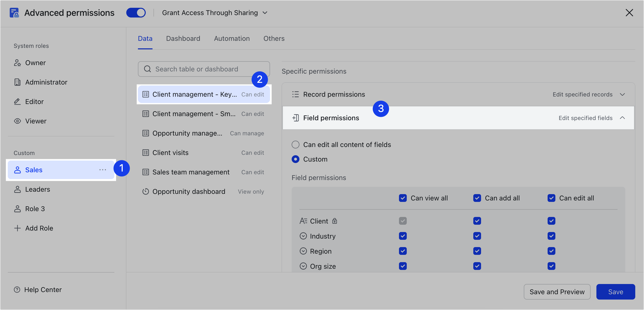Click the Owner role icon
This screenshot has height=310, width=644.
[x=17, y=63]
